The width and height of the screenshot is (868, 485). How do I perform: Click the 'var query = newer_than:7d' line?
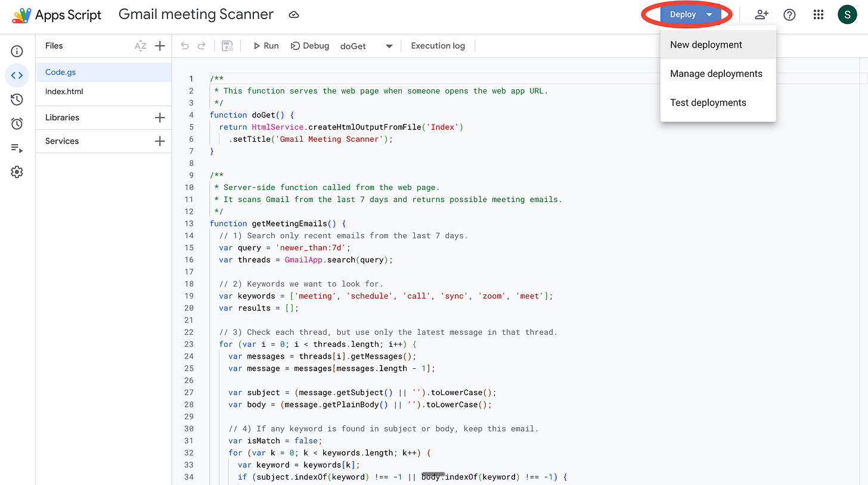point(285,248)
